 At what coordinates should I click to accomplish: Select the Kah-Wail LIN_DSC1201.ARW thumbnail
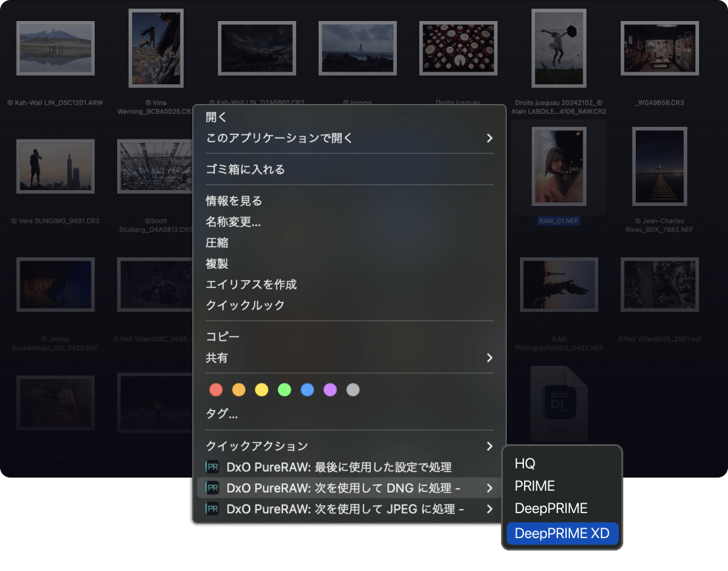[55, 48]
